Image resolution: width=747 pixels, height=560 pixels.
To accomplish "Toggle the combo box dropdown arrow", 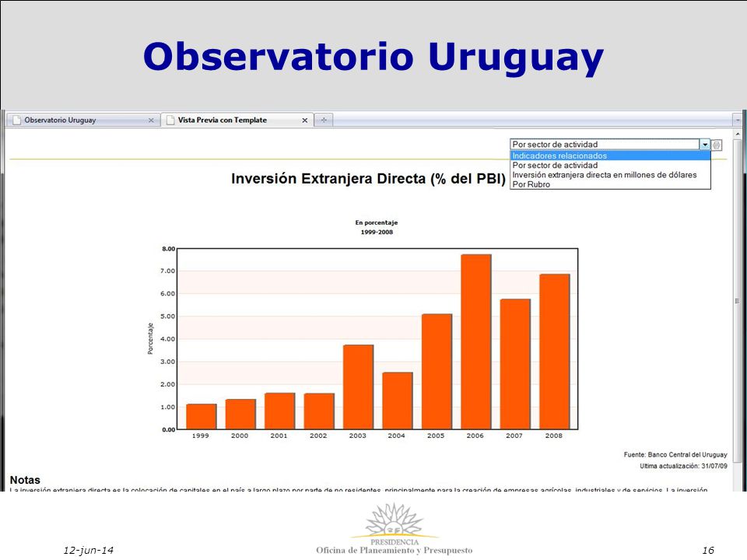I will [x=705, y=145].
